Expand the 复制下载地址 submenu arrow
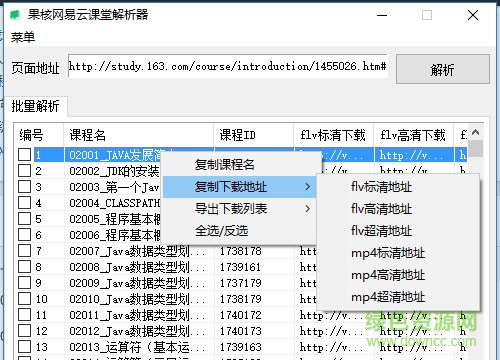Viewport: 500px width, 360px height. click(308, 187)
